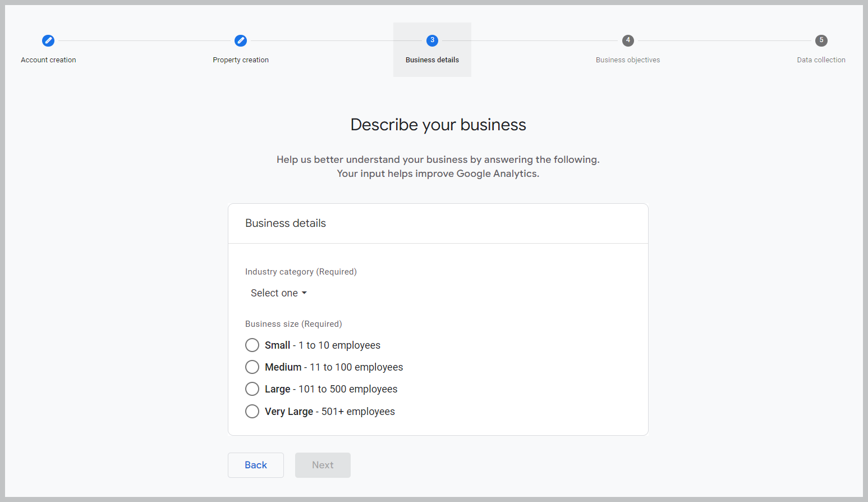Click the Business details card title

(286, 223)
